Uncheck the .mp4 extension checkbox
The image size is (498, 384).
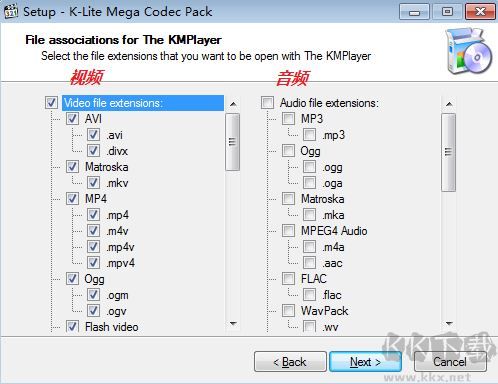point(94,215)
